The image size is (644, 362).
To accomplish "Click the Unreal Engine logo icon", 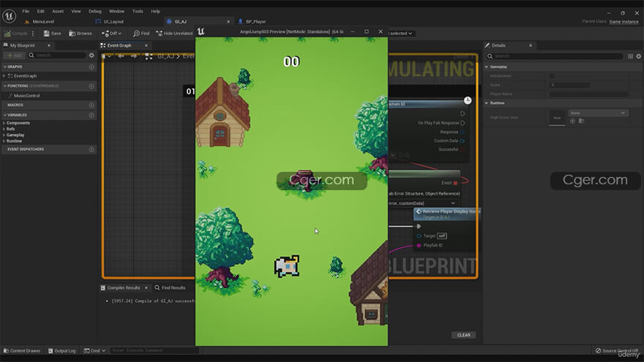I will click(x=9, y=16).
